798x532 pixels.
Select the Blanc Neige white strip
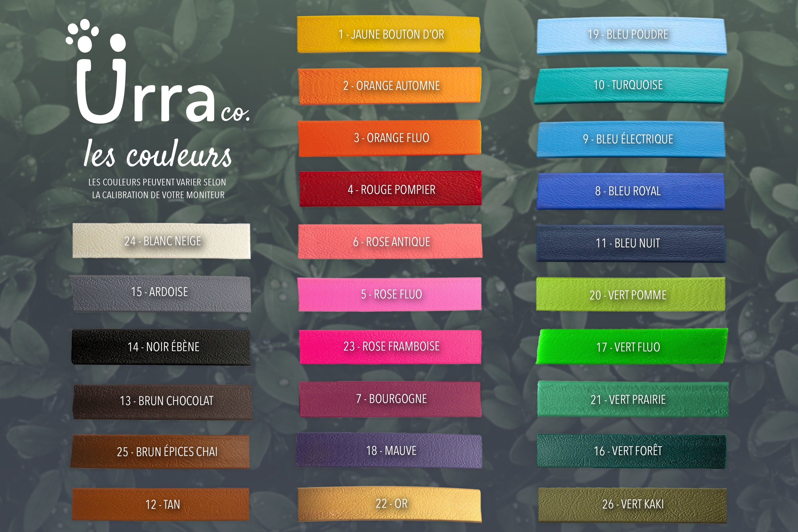click(161, 241)
